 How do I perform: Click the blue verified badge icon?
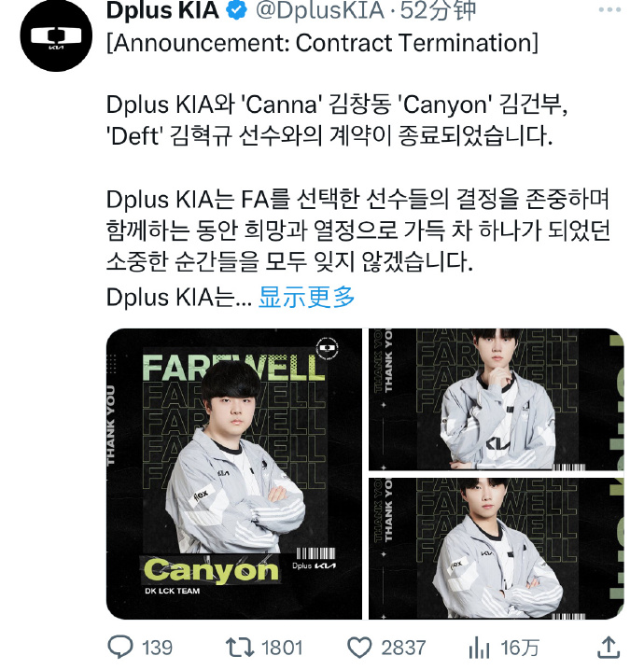[x=237, y=10]
